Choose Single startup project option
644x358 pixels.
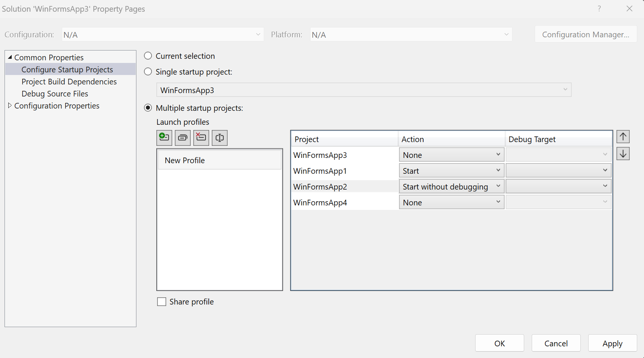[148, 72]
